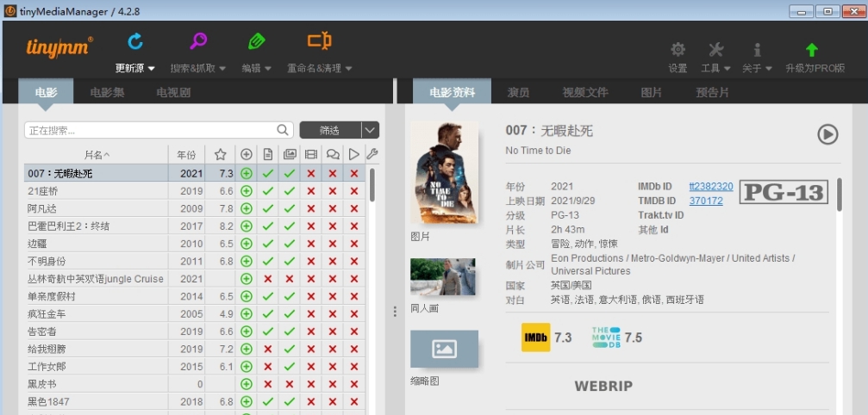Click the 筛选 filter button
This screenshot has width=868, height=415.
[x=330, y=130]
